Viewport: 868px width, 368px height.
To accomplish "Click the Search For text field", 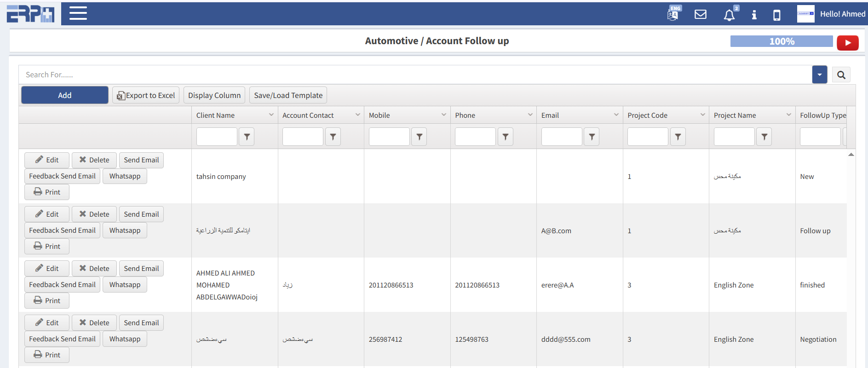I will [414, 75].
